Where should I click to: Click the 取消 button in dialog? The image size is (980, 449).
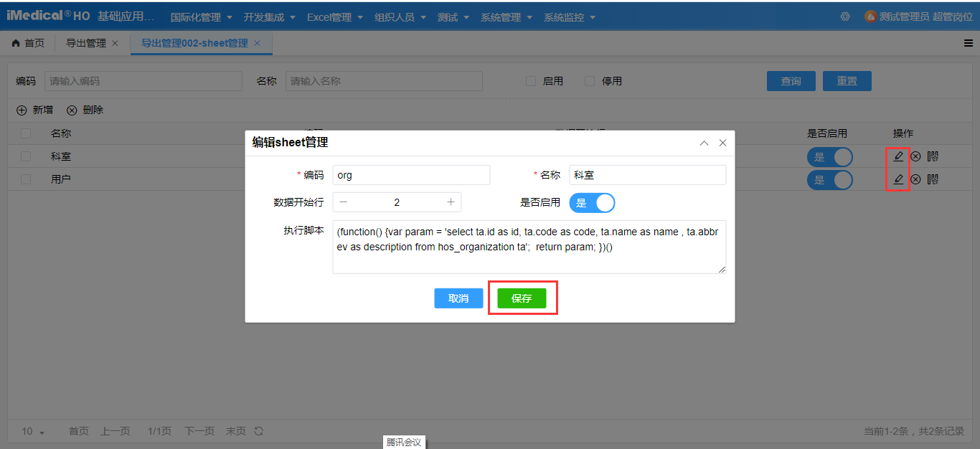point(458,298)
